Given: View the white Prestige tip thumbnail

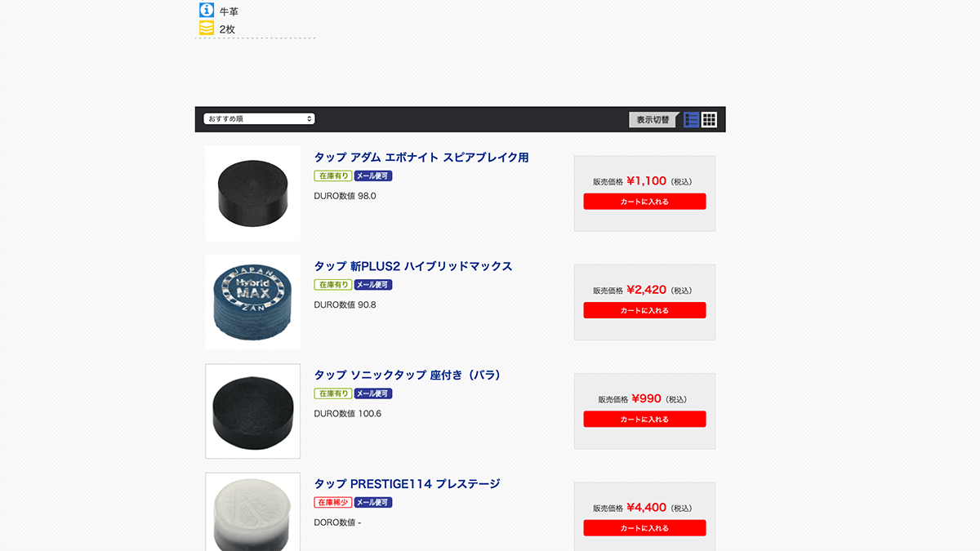Looking at the screenshot, I should (x=253, y=512).
